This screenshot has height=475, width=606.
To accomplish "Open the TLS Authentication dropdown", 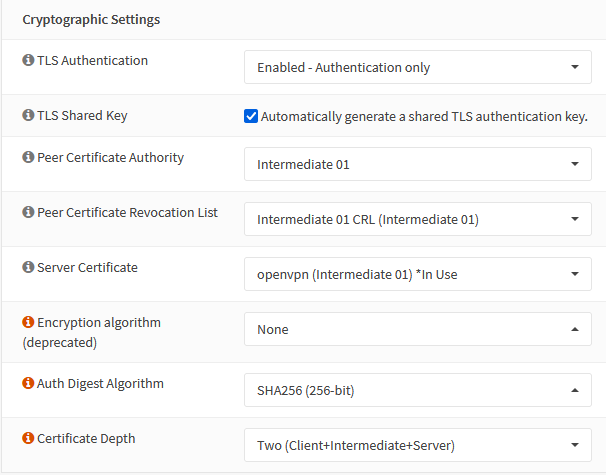I will tap(418, 67).
